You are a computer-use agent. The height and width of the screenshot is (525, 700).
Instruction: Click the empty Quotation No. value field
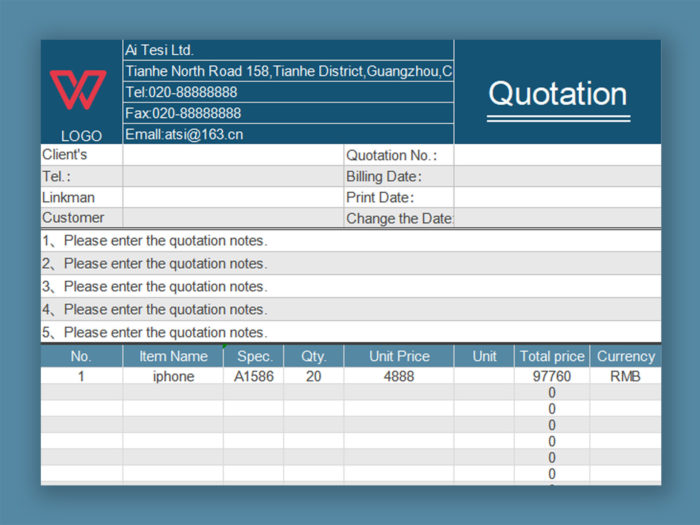pos(557,155)
